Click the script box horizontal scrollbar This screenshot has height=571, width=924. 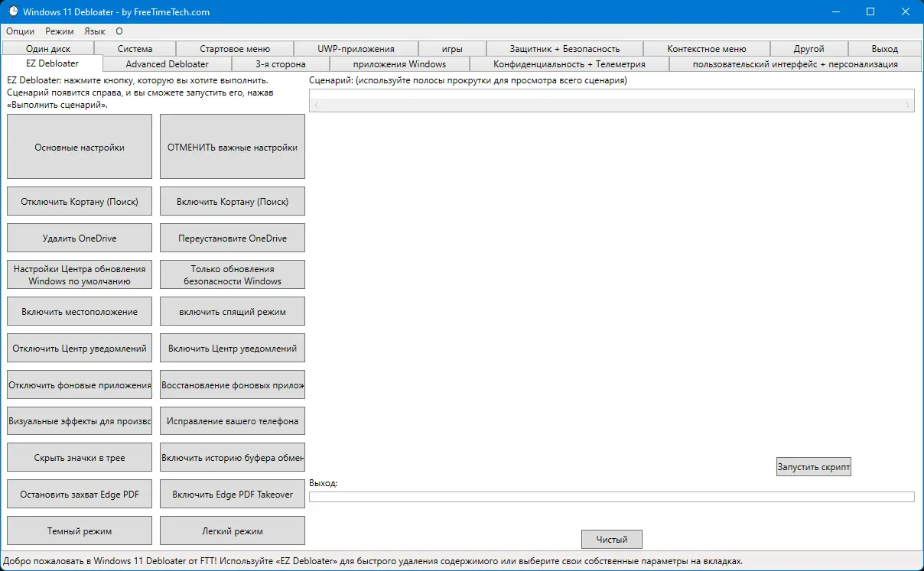[x=612, y=105]
